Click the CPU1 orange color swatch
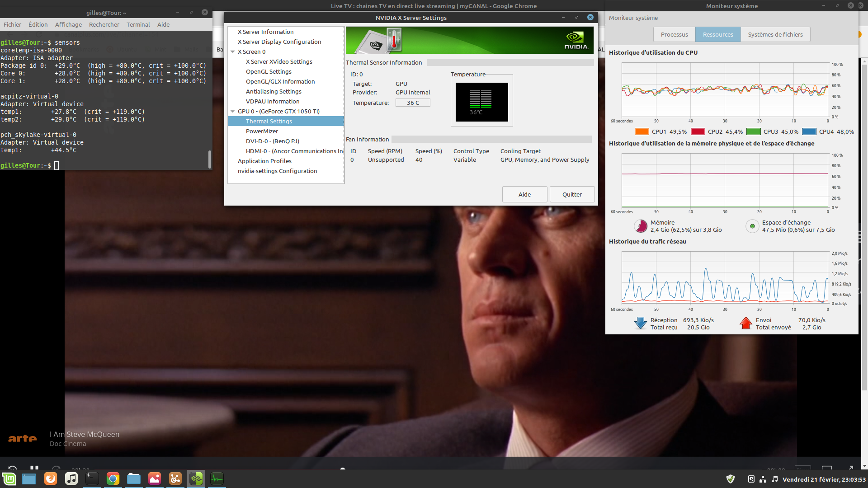This screenshot has width=868, height=488. [642, 132]
